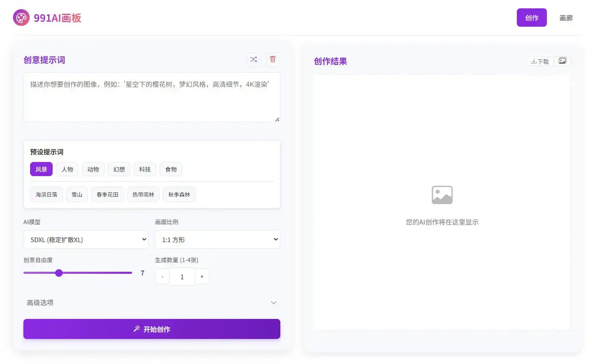Click the 991AI画板 title text
The height and width of the screenshot is (364, 592).
(x=57, y=18)
